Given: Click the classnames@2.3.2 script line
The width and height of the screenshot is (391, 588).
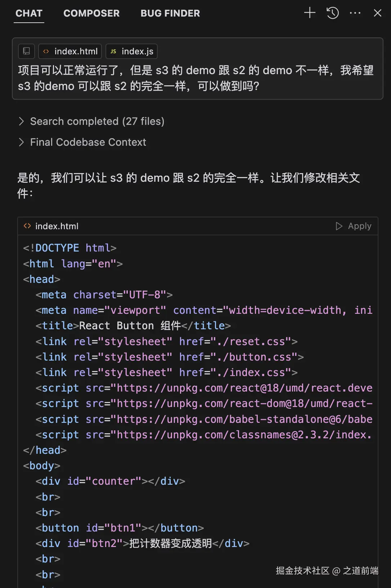Looking at the screenshot, I should tap(204, 435).
